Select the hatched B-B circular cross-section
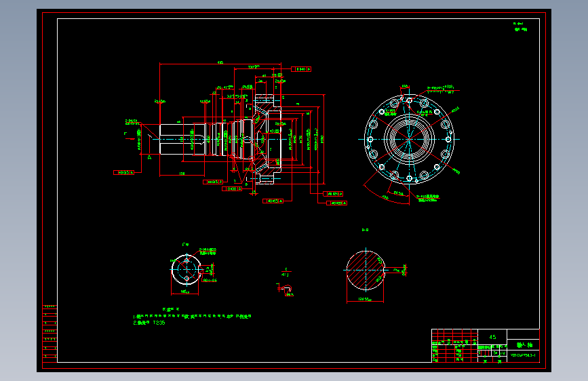The image size is (588, 381). tap(366, 270)
